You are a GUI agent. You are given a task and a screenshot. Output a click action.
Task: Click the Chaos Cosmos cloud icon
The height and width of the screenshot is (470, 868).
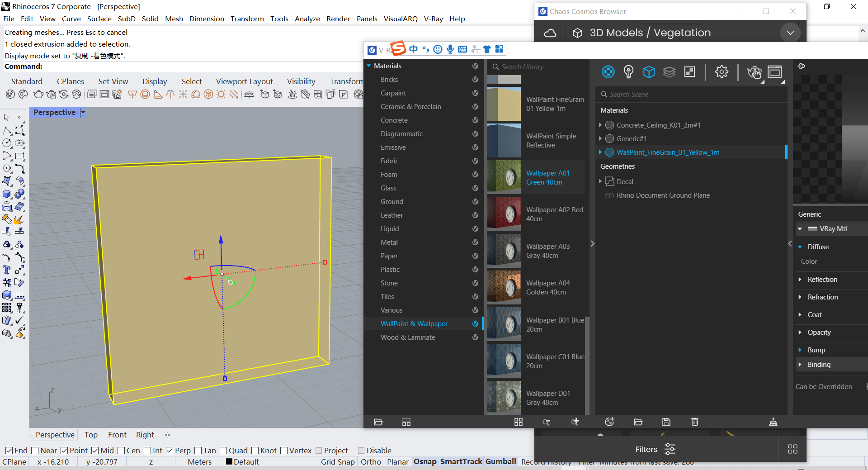click(550, 33)
